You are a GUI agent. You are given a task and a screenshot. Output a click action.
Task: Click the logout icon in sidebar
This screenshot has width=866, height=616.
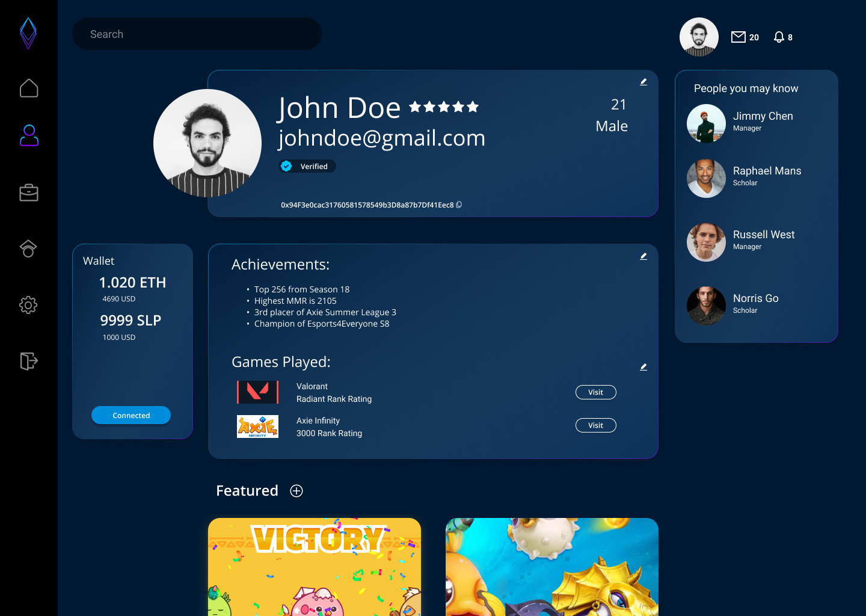click(29, 361)
